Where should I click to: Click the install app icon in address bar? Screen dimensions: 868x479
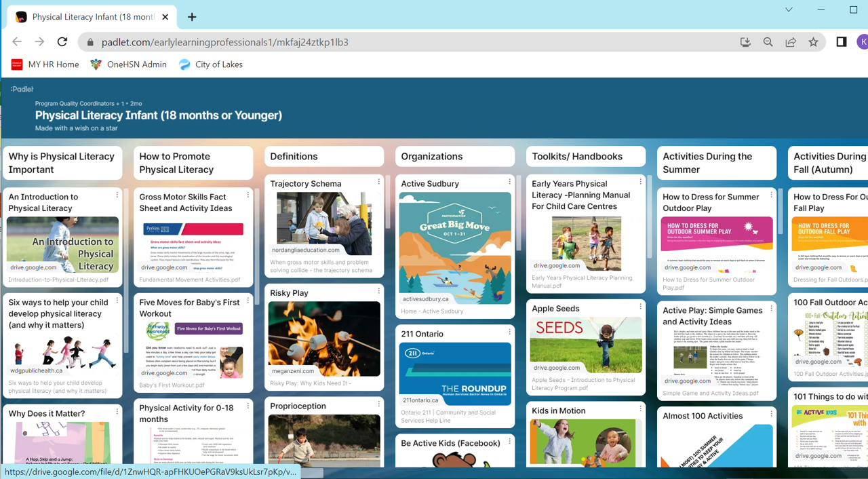[745, 42]
